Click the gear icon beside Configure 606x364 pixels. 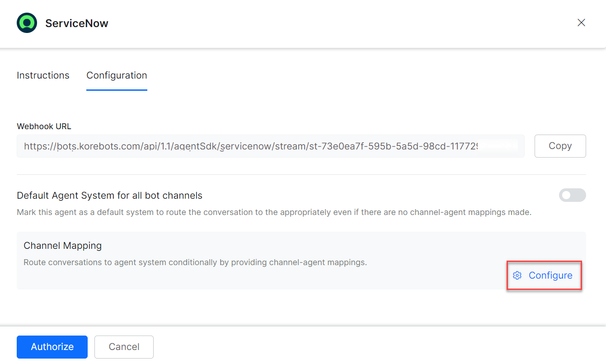[517, 275]
